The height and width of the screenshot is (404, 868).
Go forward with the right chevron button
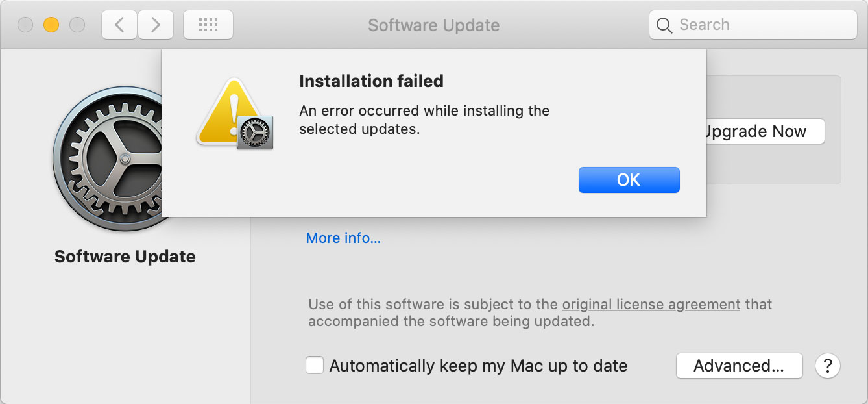(x=156, y=25)
